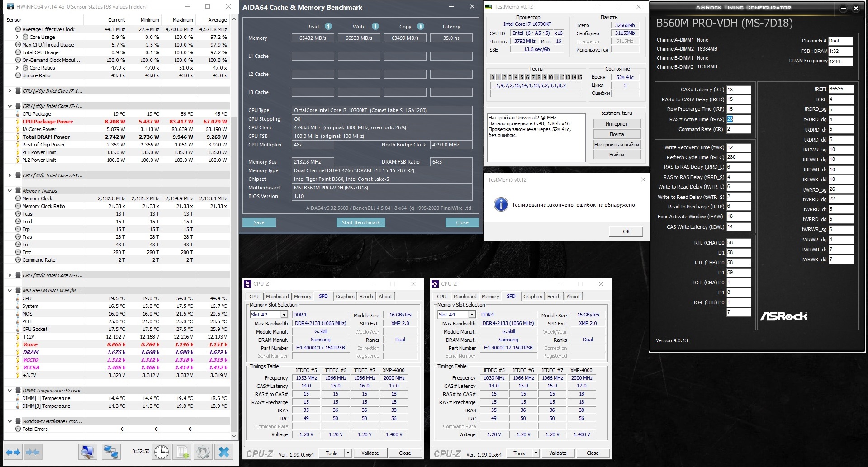The image size is (868, 467).
Task: Click the RAS# Active Time (tRAS) field
Action: 739,119
